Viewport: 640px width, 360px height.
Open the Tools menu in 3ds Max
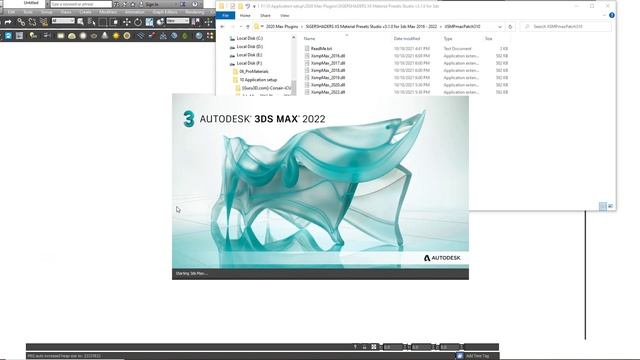click(x=28, y=12)
